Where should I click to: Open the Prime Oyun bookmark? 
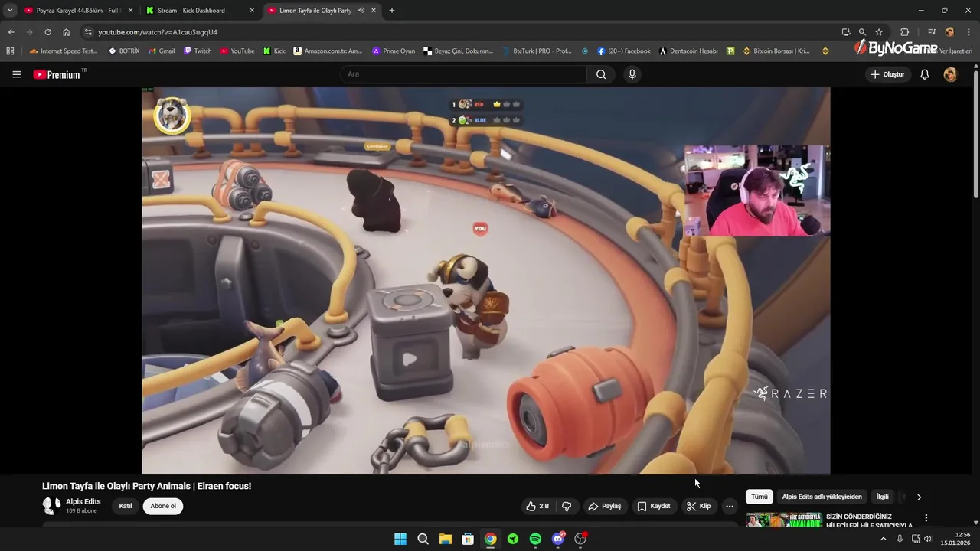coord(394,51)
